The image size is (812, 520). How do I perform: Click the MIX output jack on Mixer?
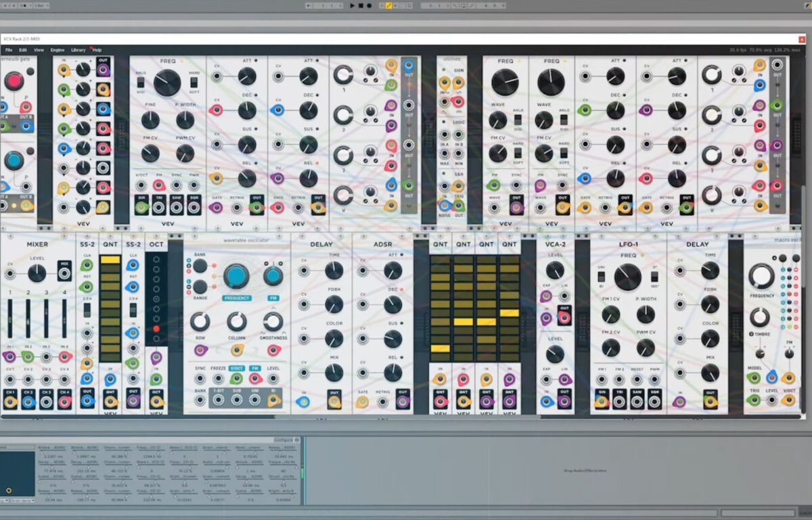[x=64, y=273]
